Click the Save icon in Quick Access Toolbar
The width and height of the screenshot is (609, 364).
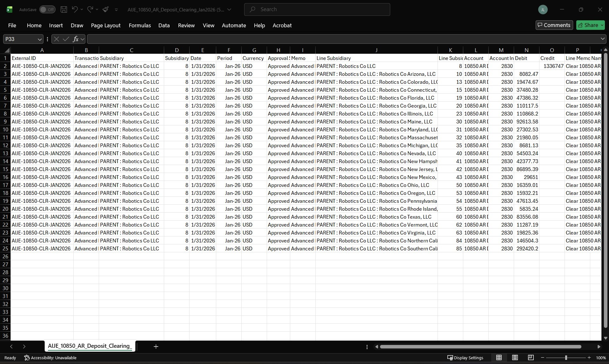point(64,10)
